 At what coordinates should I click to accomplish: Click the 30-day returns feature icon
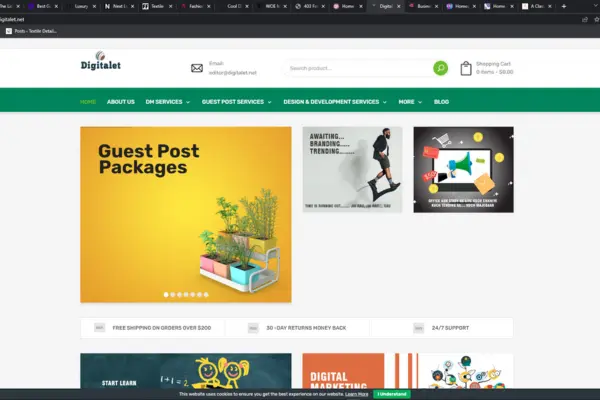(x=253, y=328)
